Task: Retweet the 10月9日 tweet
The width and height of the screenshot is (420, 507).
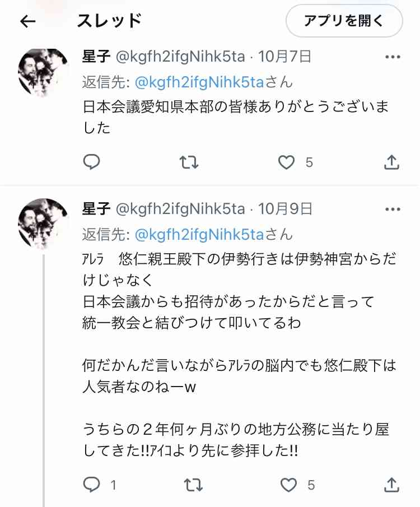Action: pyautogui.click(x=193, y=485)
